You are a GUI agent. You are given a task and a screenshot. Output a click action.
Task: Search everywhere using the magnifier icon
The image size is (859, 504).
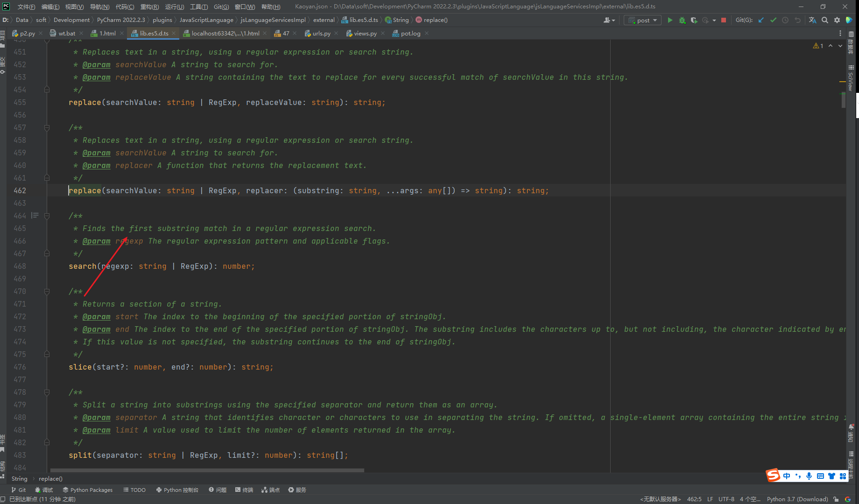825,20
